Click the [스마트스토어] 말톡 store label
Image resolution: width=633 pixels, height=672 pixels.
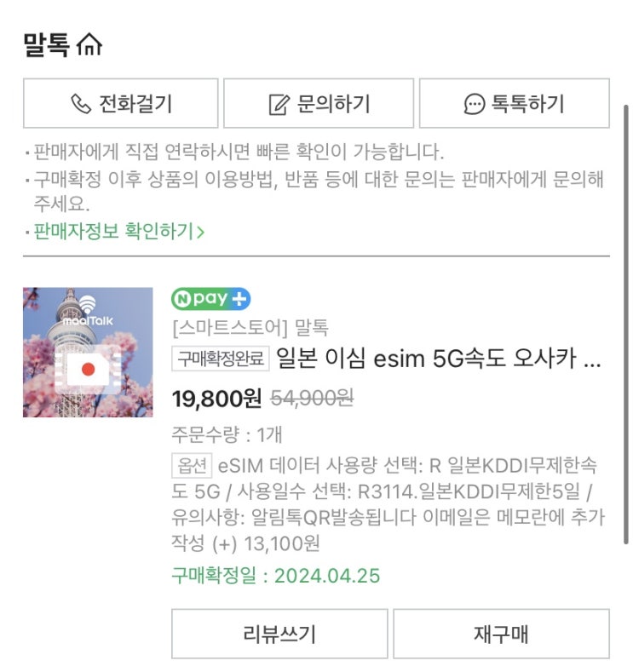pos(250,328)
